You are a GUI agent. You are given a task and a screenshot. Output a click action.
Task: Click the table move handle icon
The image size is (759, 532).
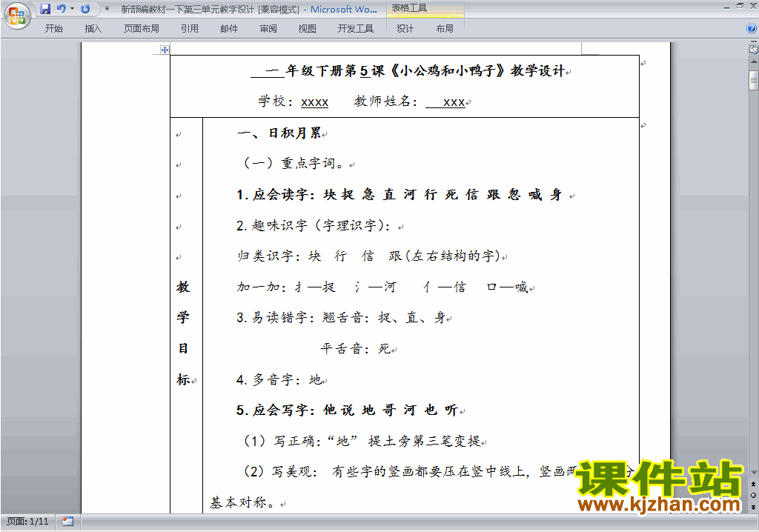(165, 50)
